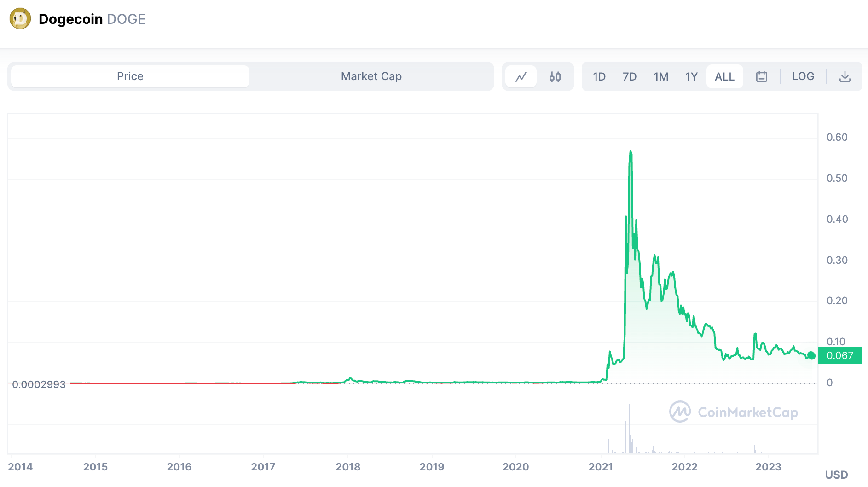Click the Dogecoin coin logo
The width and height of the screenshot is (868, 487).
point(20,19)
